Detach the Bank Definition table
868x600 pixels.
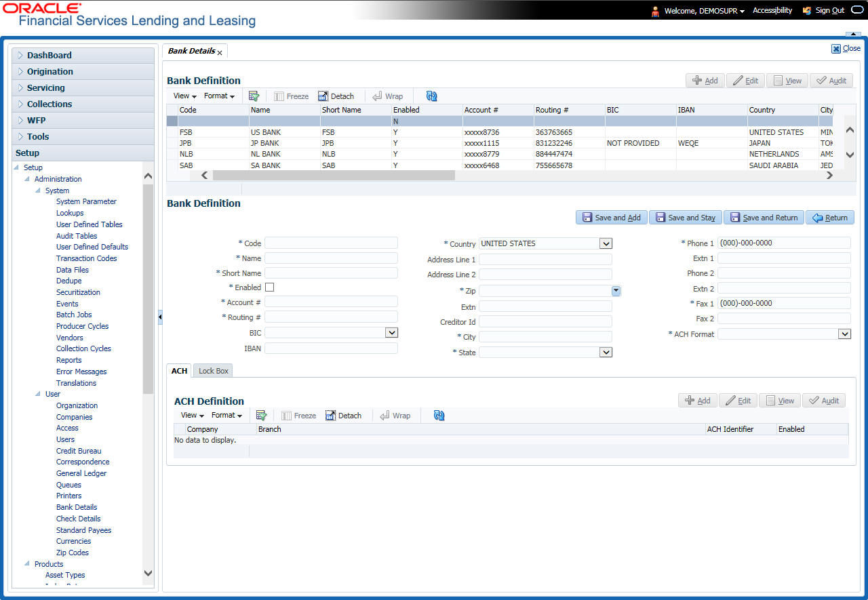click(x=336, y=96)
